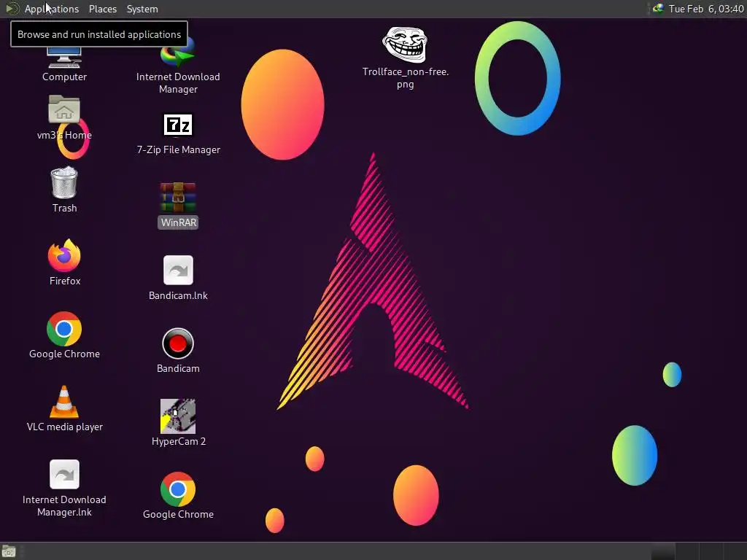The image size is (747, 560).
Task: Click the MATE logo on top panel
Action: (x=12, y=9)
